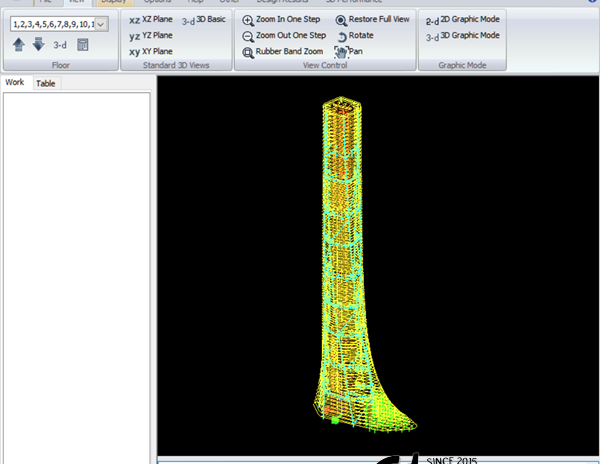Select the Work tab

(15, 83)
